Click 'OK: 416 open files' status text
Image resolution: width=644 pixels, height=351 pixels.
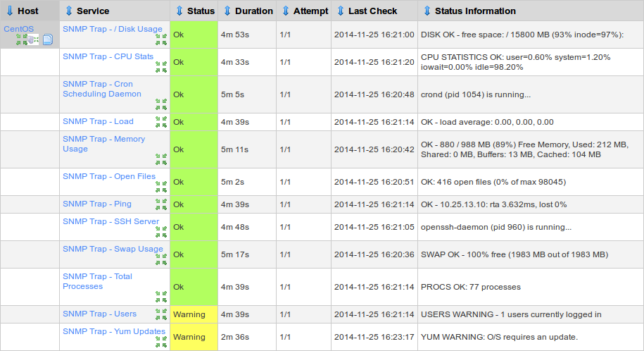(493, 182)
